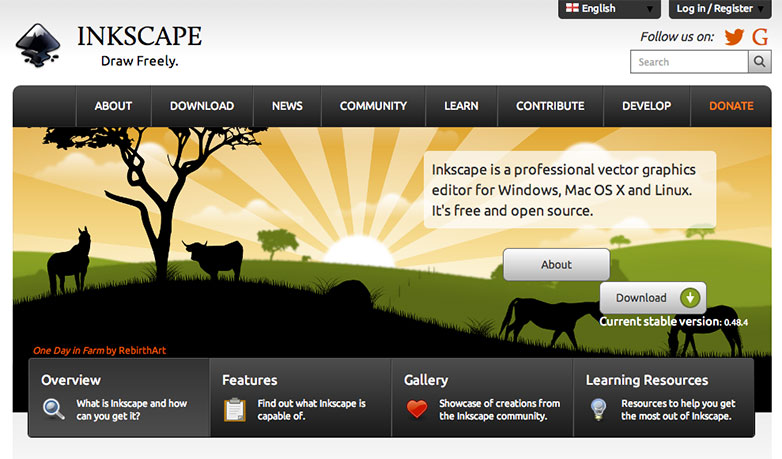Open the orange DONATE menu item

tap(731, 106)
